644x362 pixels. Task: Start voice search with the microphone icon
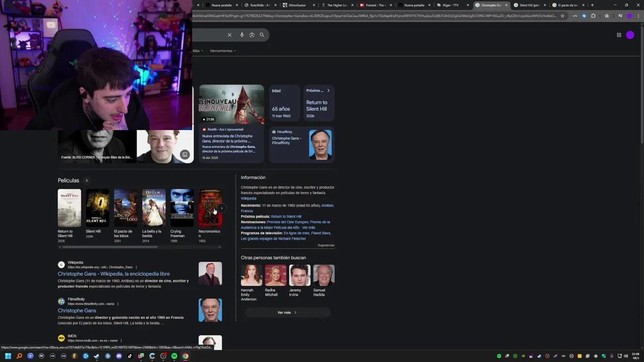pos(242,35)
